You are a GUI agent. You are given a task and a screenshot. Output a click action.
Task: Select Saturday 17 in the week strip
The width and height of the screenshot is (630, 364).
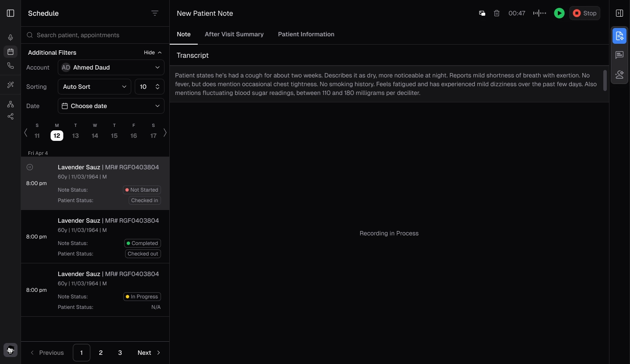pyautogui.click(x=153, y=132)
